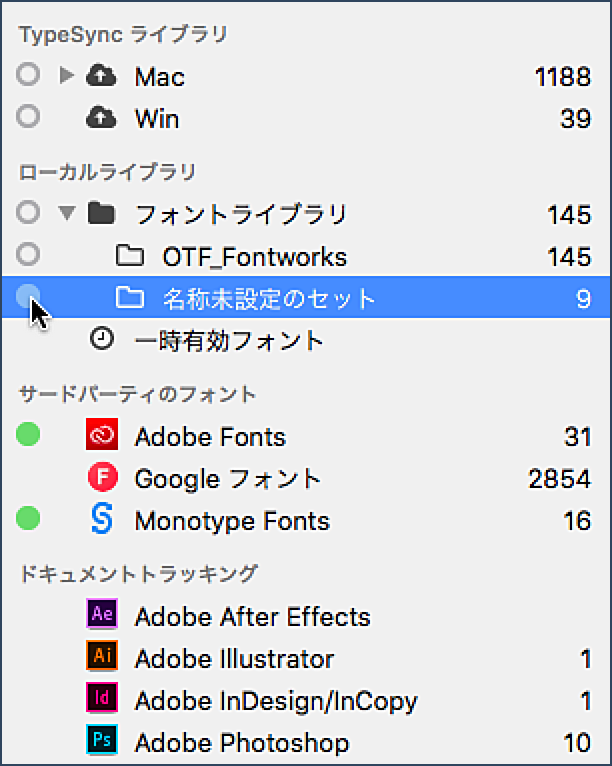Screen dimensions: 612x766
Task: Click the ドキュメントトラッキング section header
Action: [138, 574]
